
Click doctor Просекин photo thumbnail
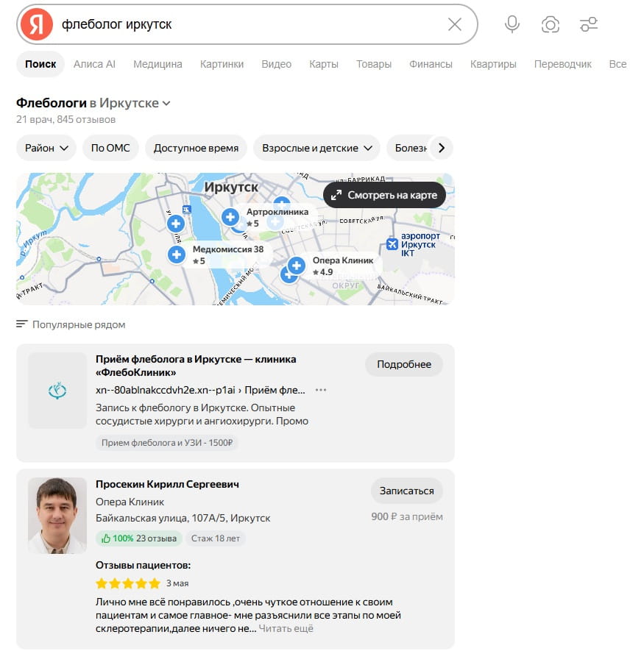57,515
